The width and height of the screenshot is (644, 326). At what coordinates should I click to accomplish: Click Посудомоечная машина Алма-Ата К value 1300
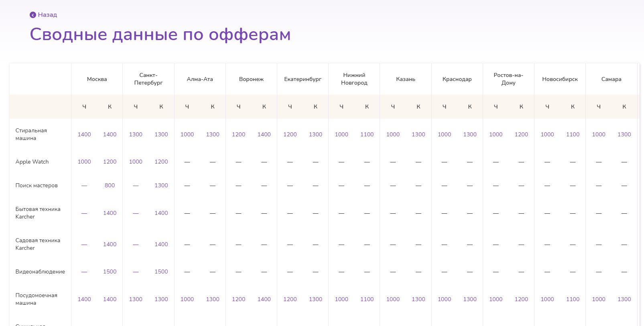[213, 299]
